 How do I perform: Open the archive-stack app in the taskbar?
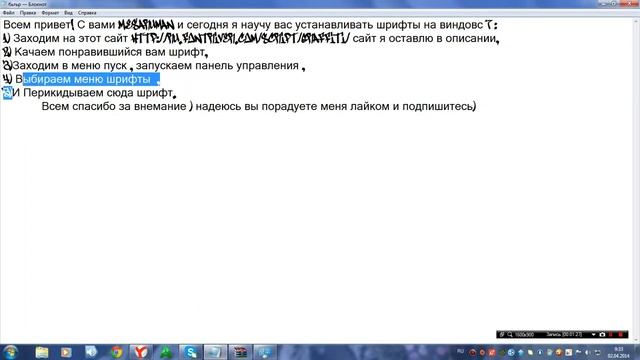tap(240, 352)
